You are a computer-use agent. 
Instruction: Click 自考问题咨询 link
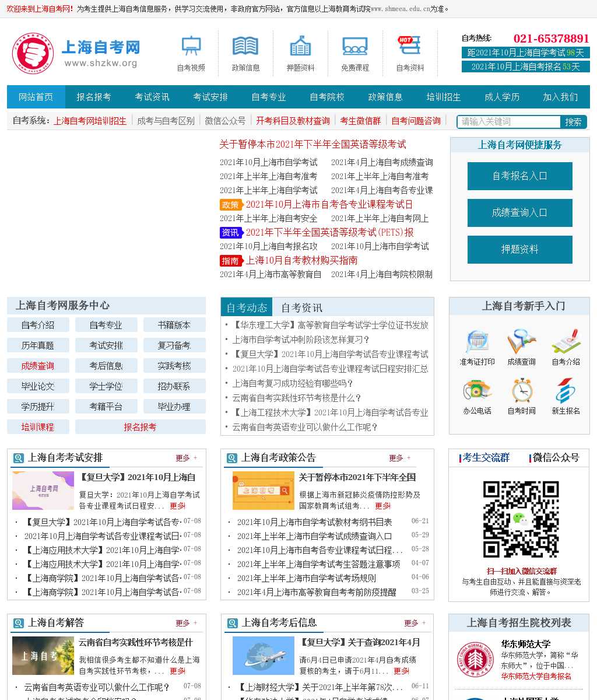[x=416, y=121]
